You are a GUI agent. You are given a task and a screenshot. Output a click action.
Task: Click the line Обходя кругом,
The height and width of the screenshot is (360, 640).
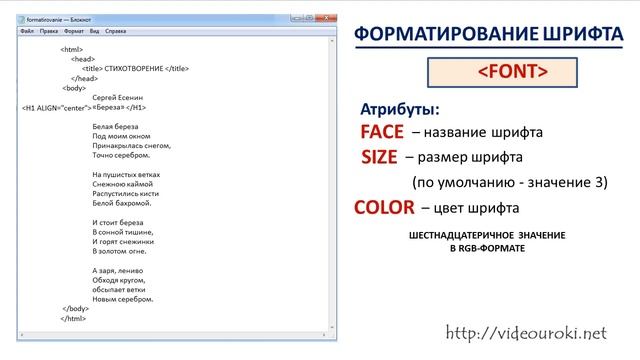(118, 280)
